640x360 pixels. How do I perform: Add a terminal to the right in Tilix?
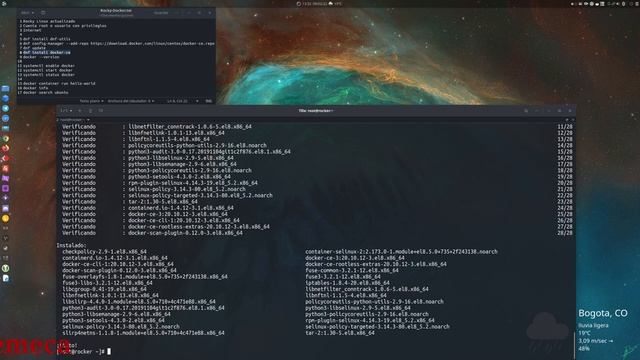click(x=90, y=111)
